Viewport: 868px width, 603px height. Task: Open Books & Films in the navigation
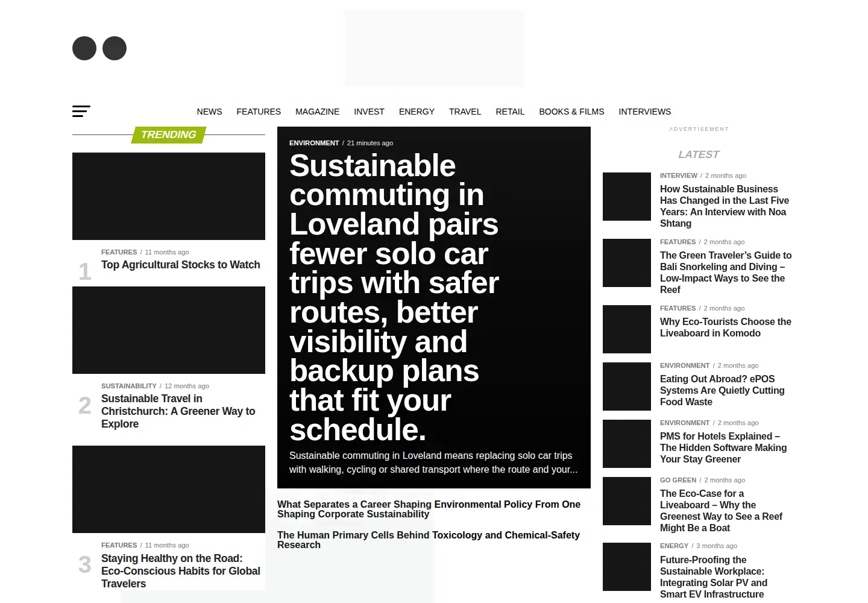pyautogui.click(x=571, y=112)
